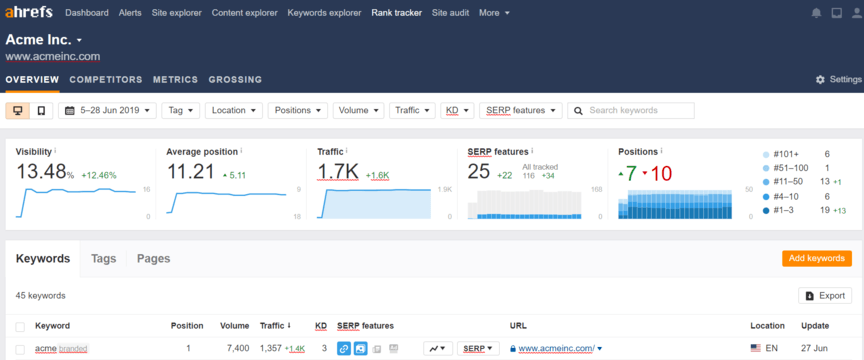Open Keywords explorer in top navigation
The image size is (864, 360).
click(x=325, y=13)
